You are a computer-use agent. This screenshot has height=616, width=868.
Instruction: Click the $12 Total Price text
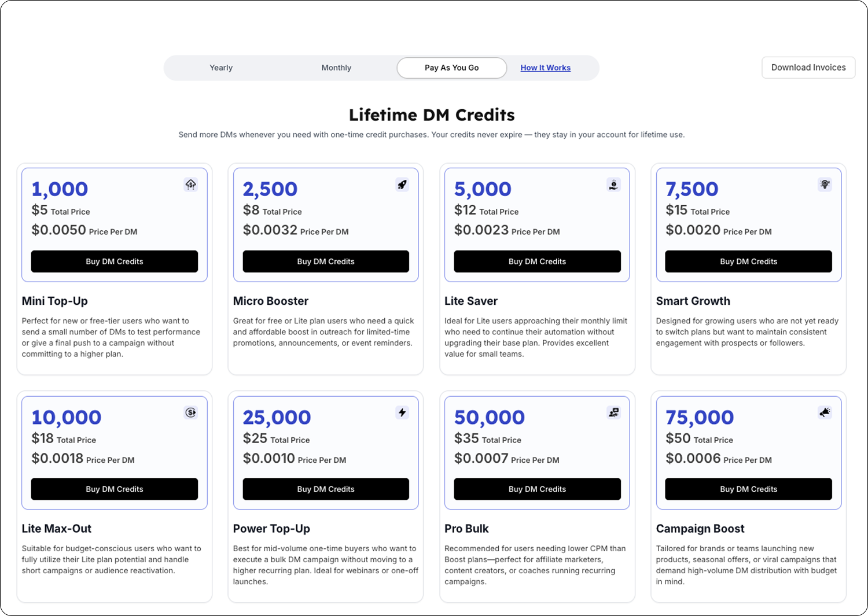pyautogui.click(x=487, y=211)
